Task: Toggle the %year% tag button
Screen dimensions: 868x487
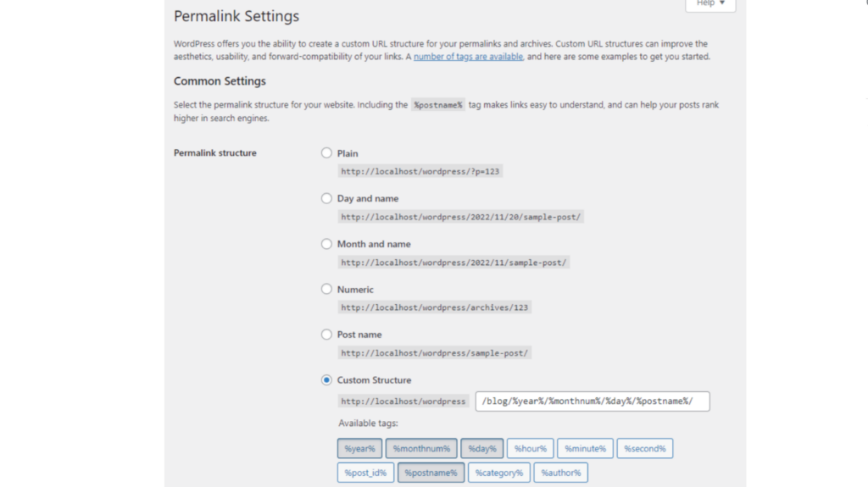Action: pos(359,448)
